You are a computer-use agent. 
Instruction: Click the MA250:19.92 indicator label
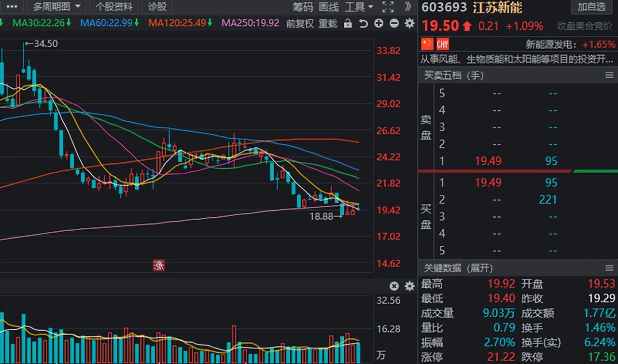250,23
